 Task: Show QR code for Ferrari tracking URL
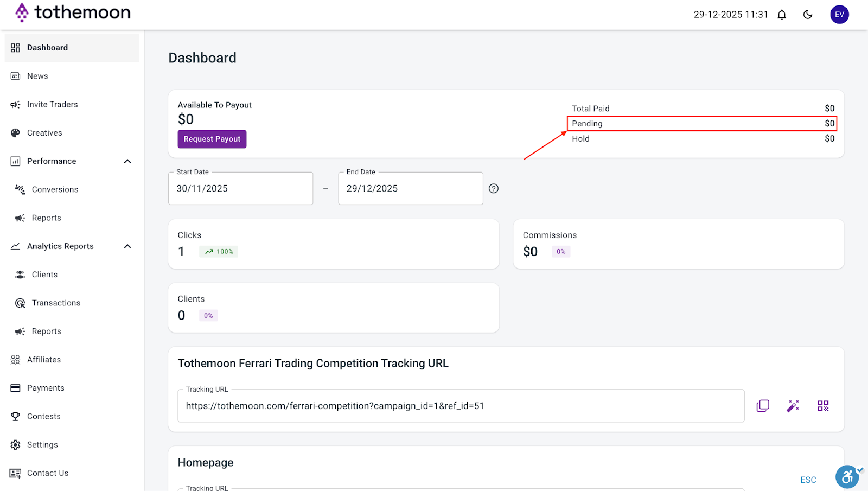coord(823,406)
